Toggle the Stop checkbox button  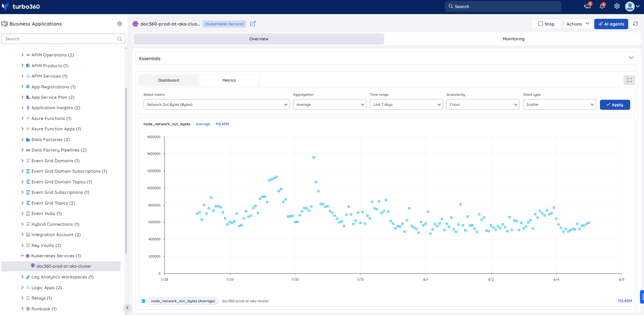pyautogui.click(x=546, y=24)
